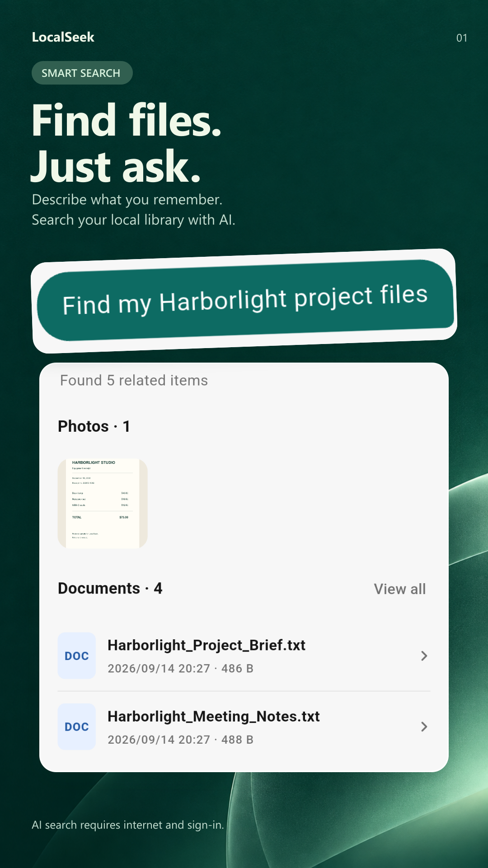
Task: Click the '2026/09/14 20:27 · 486 B' details
Action: coord(180,668)
